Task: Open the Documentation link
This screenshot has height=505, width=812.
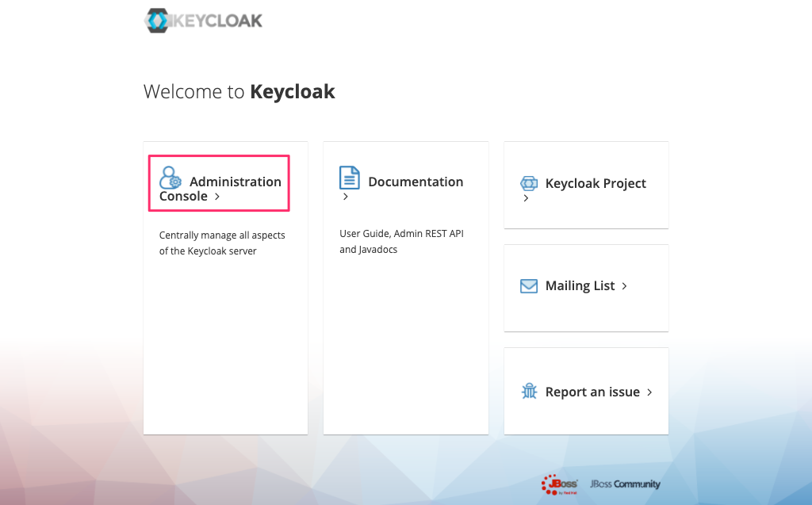Action: click(416, 182)
